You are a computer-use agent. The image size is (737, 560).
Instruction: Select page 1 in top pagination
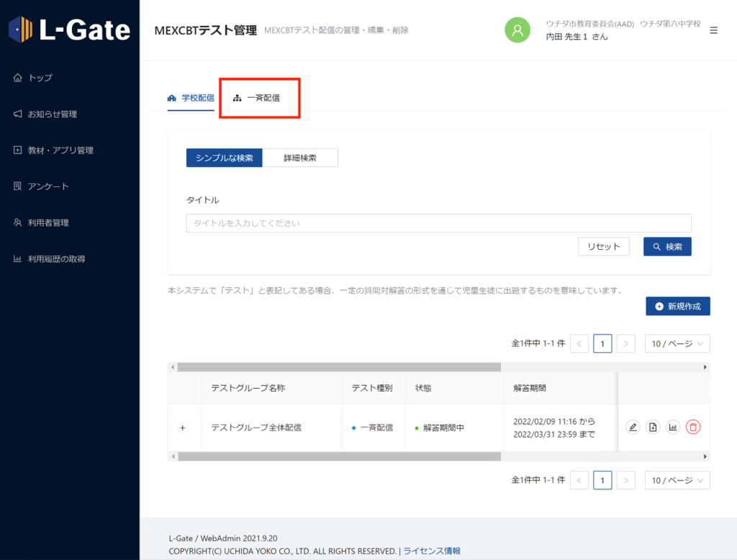602,343
